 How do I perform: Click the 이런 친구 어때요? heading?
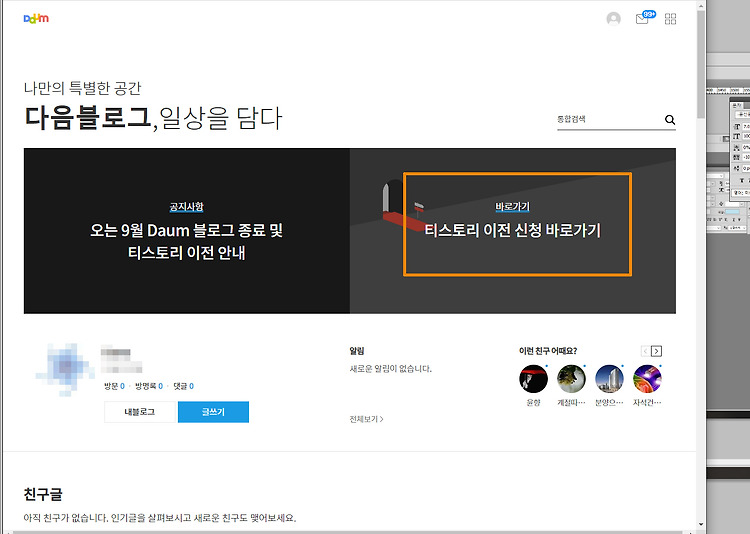pyautogui.click(x=548, y=351)
